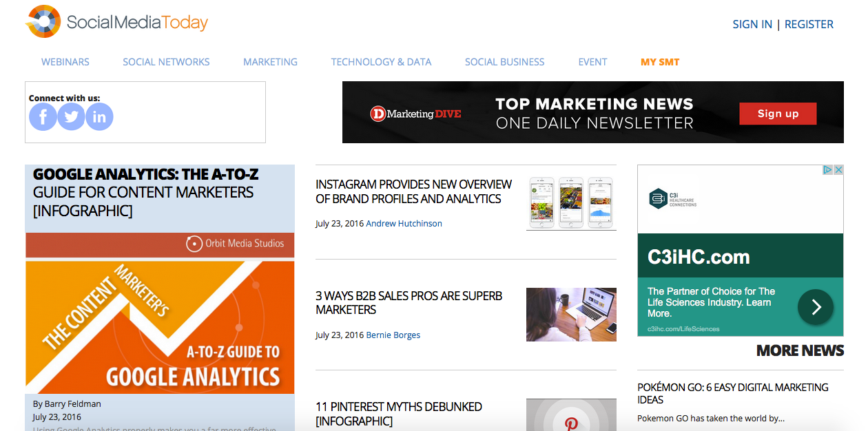The width and height of the screenshot is (868, 431).
Task: Click the July 23, 2016 date beside Andrew Hutchinson
Action: (x=340, y=224)
